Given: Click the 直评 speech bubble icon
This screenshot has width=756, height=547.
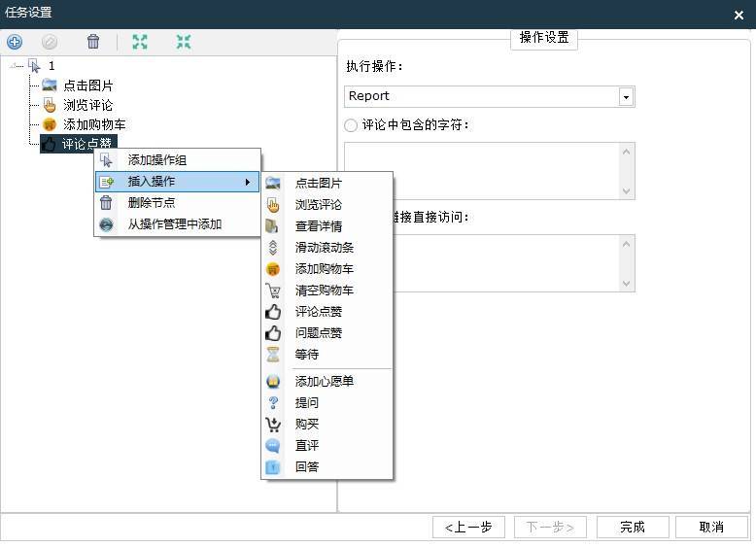Looking at the screenshot, I should pyautogui.click(x=273, y=445).
